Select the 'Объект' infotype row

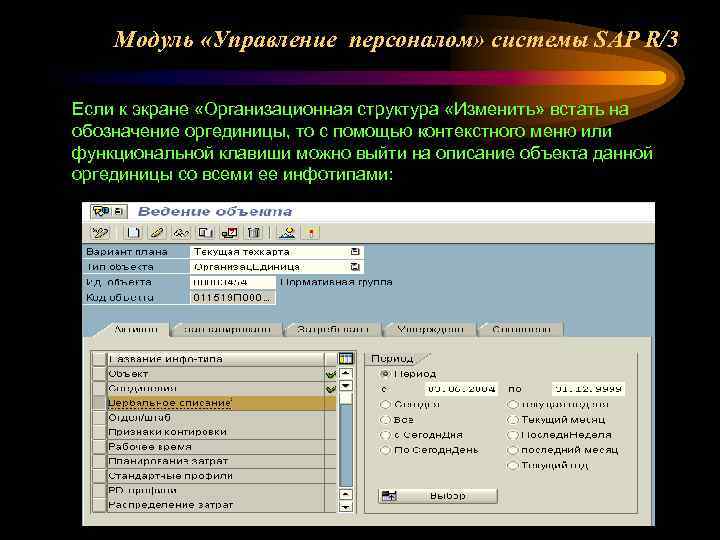[x=216, y=374]
